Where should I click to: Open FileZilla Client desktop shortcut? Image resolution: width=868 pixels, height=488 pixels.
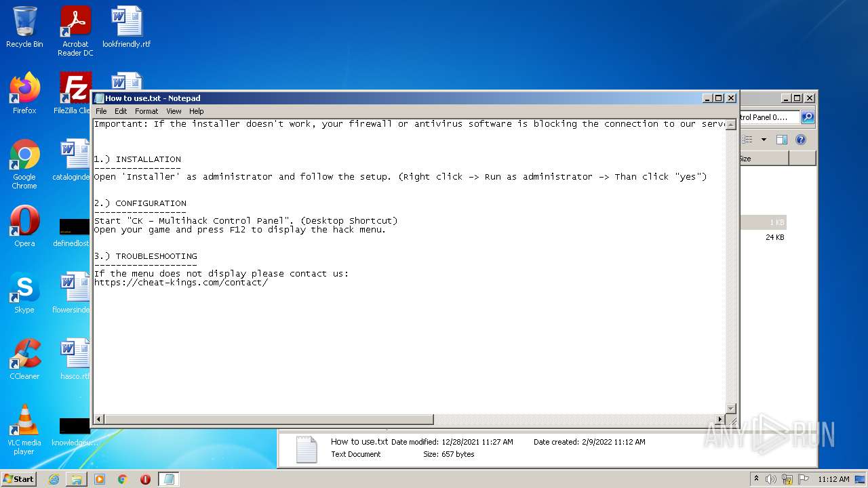pos(73,93)
